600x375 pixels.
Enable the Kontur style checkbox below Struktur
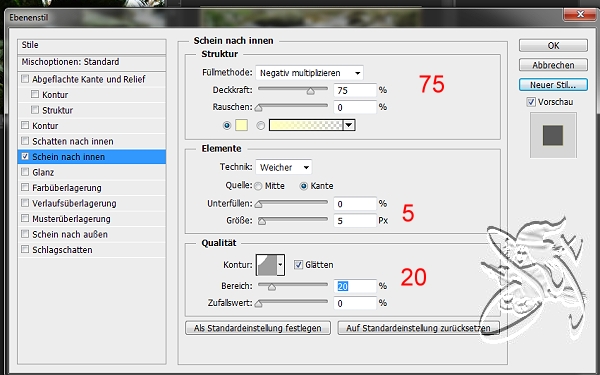[25, 125]
